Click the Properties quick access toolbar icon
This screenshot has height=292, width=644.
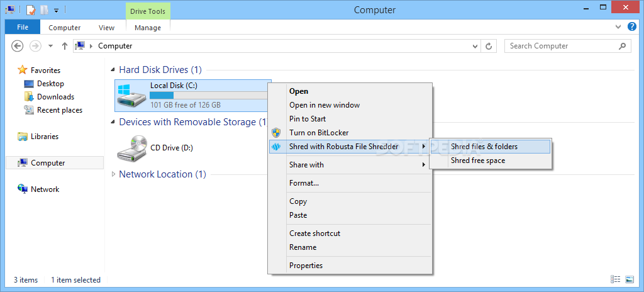tap(31, 9)
